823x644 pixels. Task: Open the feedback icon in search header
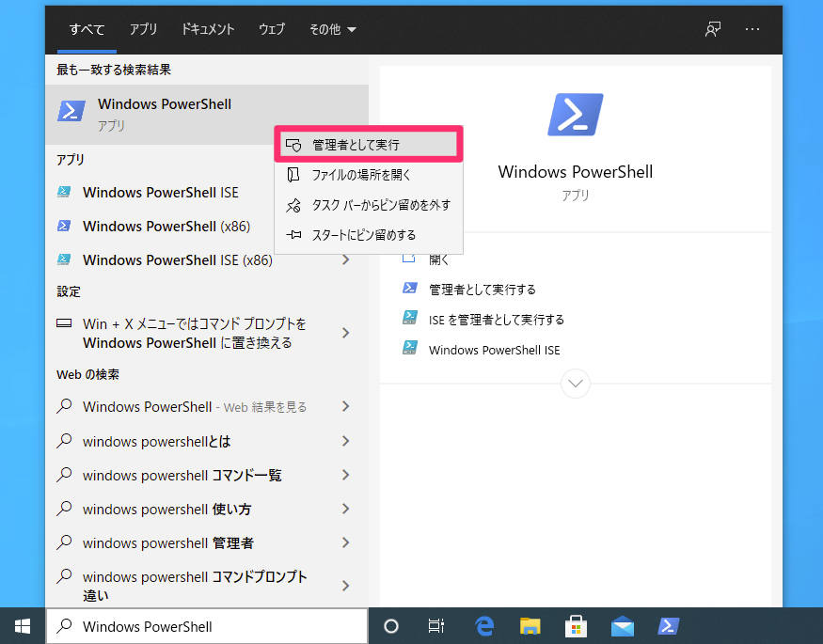713,29
